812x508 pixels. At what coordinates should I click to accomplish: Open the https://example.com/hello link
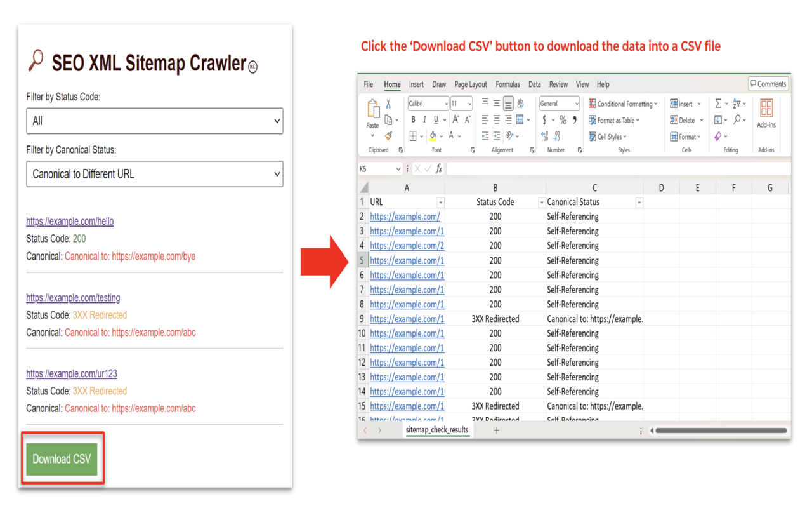click(70, 221)
